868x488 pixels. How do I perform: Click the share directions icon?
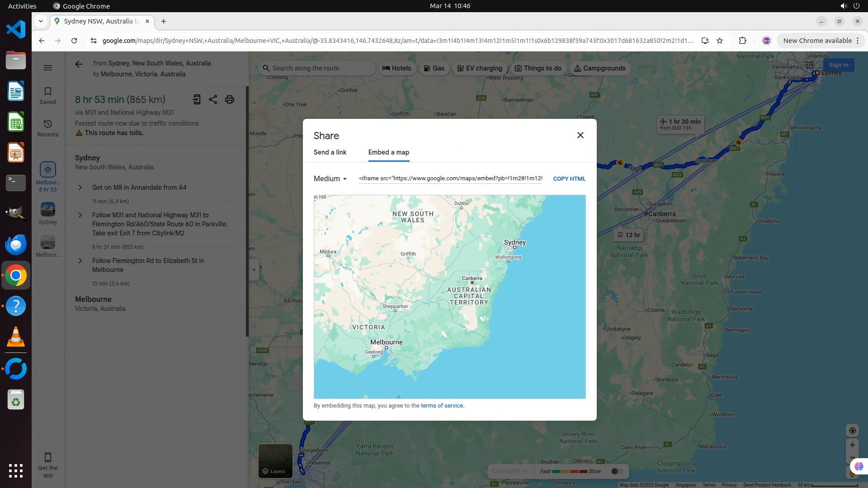pyautogui.click(x=213, y=99)
